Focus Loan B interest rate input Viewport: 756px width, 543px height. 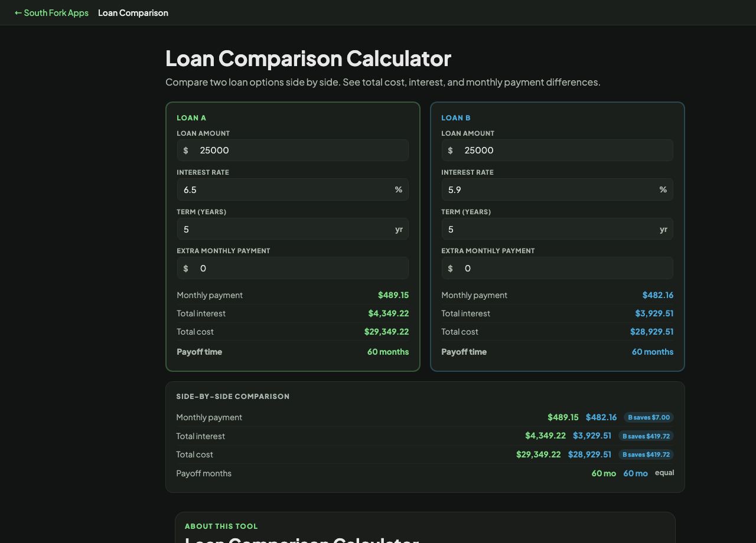(x=557, y=189)
